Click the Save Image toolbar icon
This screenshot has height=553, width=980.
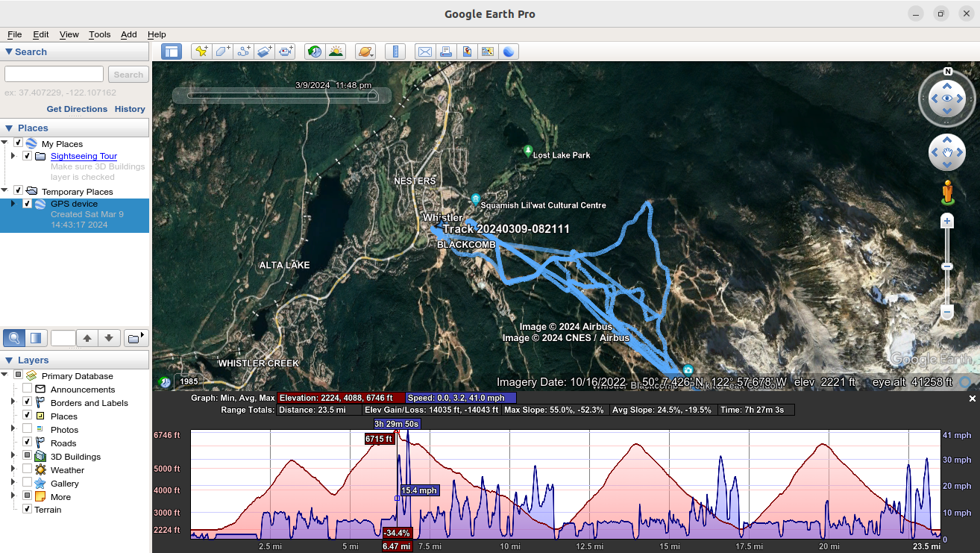(x=467, y=51)
